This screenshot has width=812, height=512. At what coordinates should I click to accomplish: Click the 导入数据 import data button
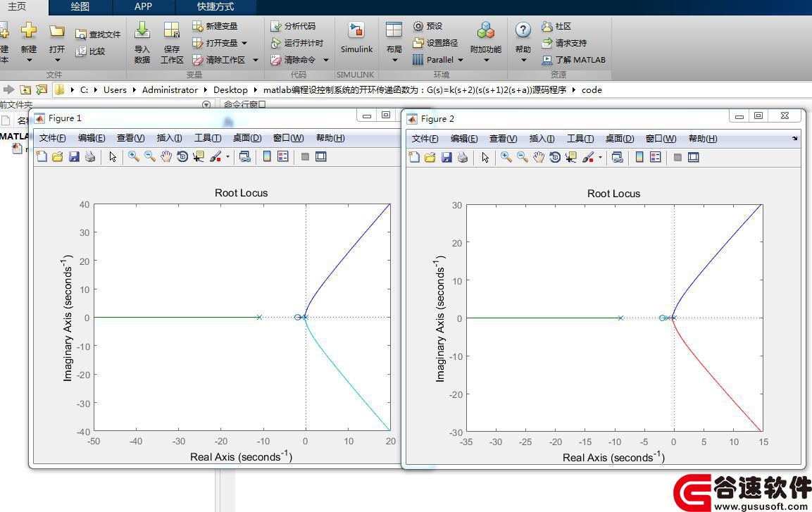(142, 42)
